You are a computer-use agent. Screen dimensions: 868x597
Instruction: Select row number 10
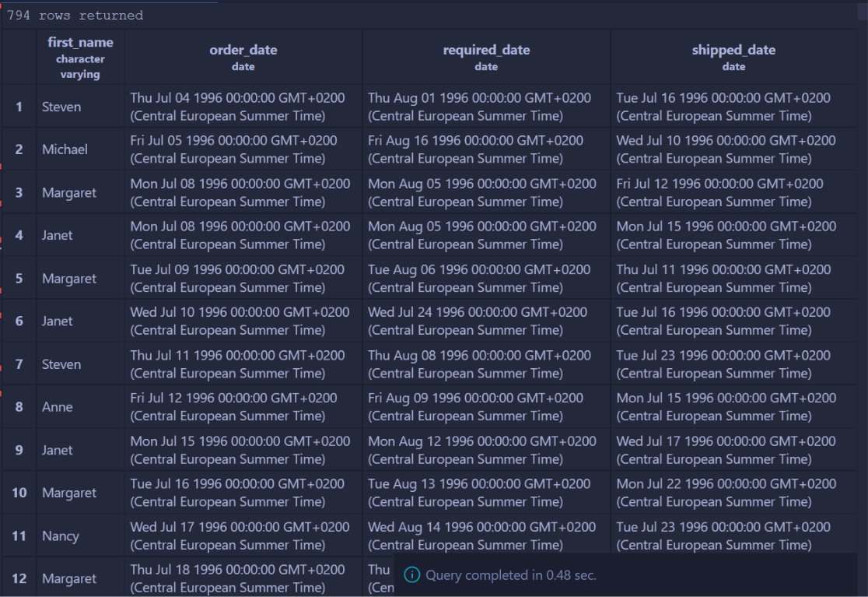point(19,493)
